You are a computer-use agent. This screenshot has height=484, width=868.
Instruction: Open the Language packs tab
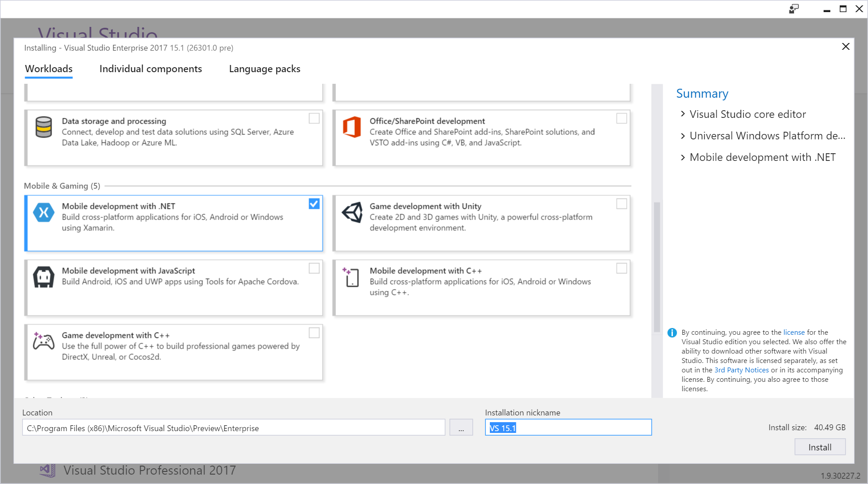pos(265,69)
